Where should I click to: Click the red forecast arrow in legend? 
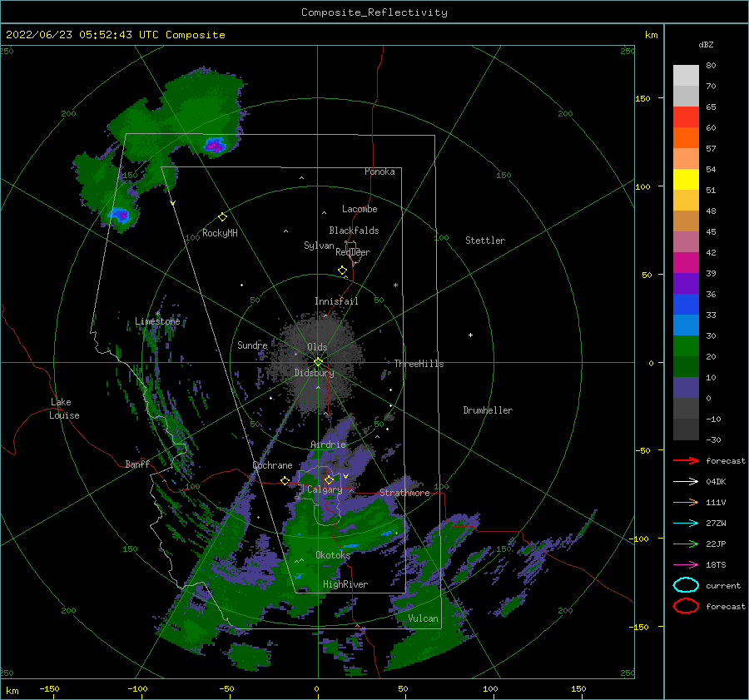tap(686, 460)
